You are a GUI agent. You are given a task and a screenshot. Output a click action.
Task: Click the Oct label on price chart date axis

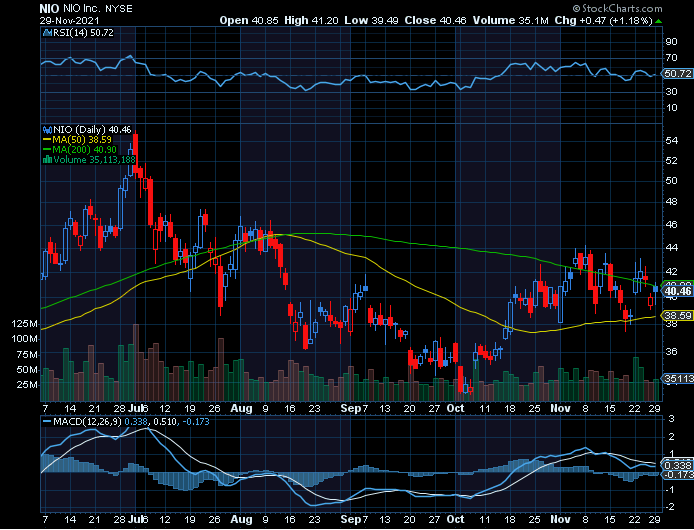[x=455, y=408]
